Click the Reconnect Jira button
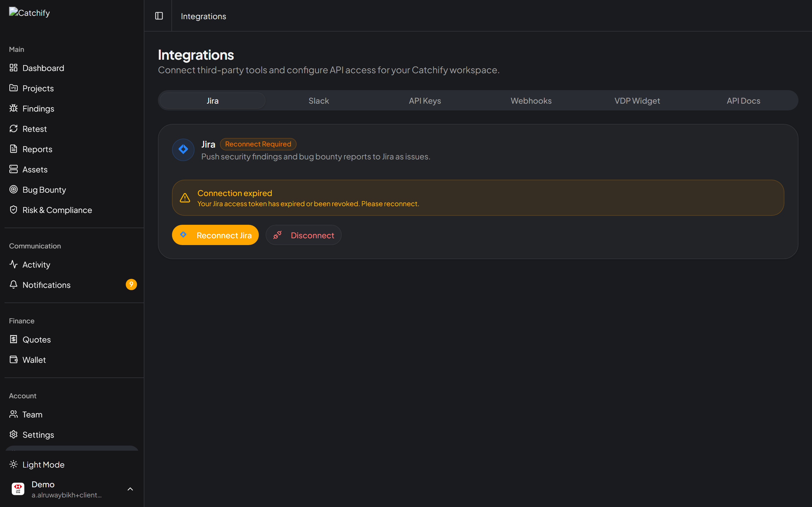812x507 pixels. click(x=215, y=235)
